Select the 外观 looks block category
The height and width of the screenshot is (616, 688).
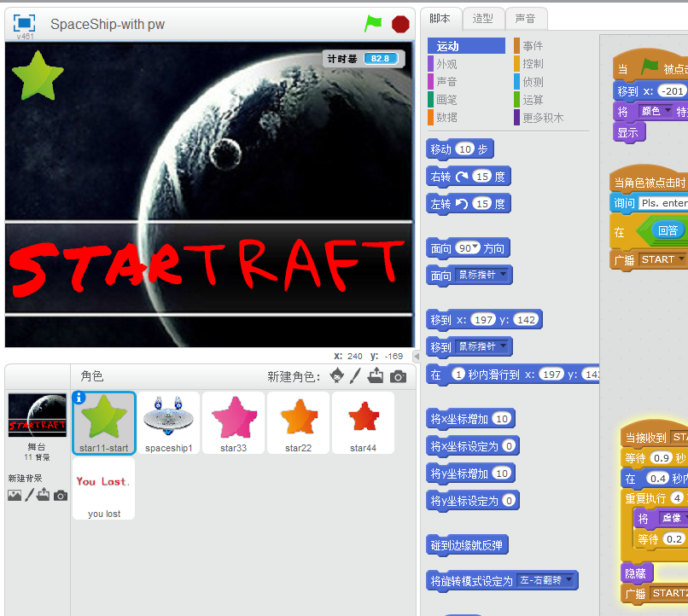point(466,64)
